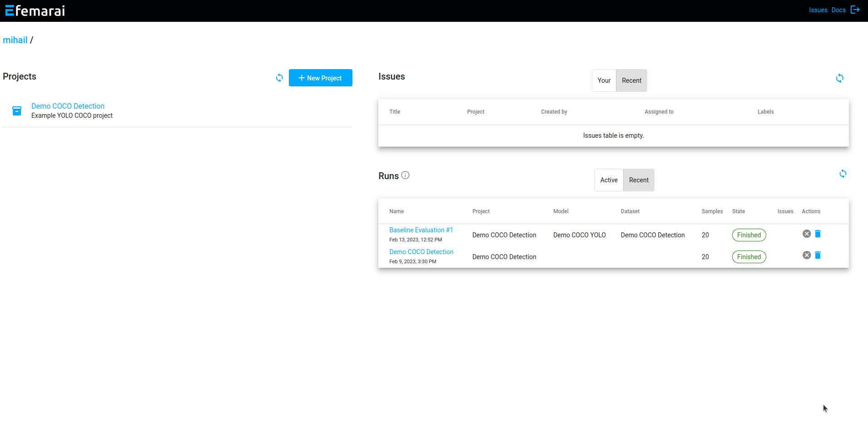The width and height of the screenshot is (868, 426).
Task: Click the 'Feb 9, 2023, 3:30 PM' timestamp
Action: pos(413,261)
